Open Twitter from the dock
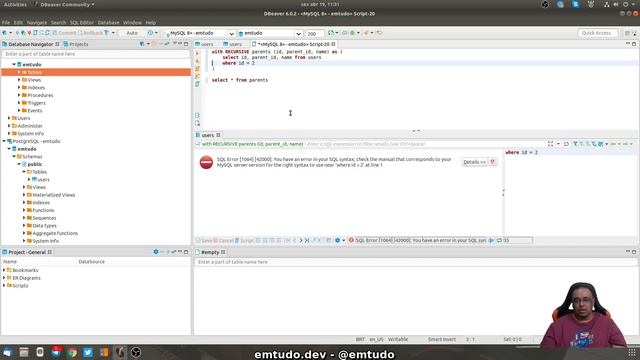This screenshot has width=640, height=360. tap(88, 352)
